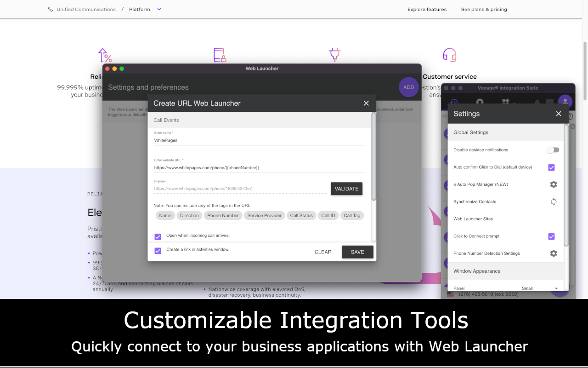Insert the Call Status tag chip
The image size is (588, 368).
(301, 215)
